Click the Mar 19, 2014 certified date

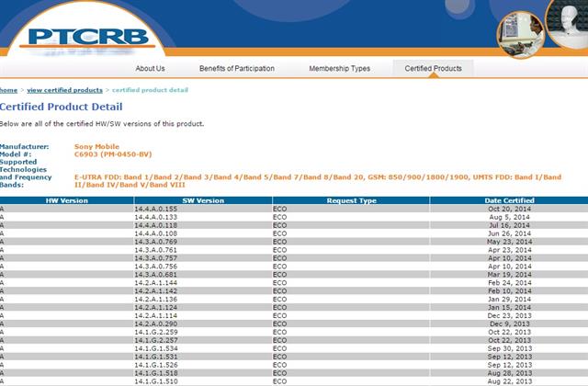509,275
